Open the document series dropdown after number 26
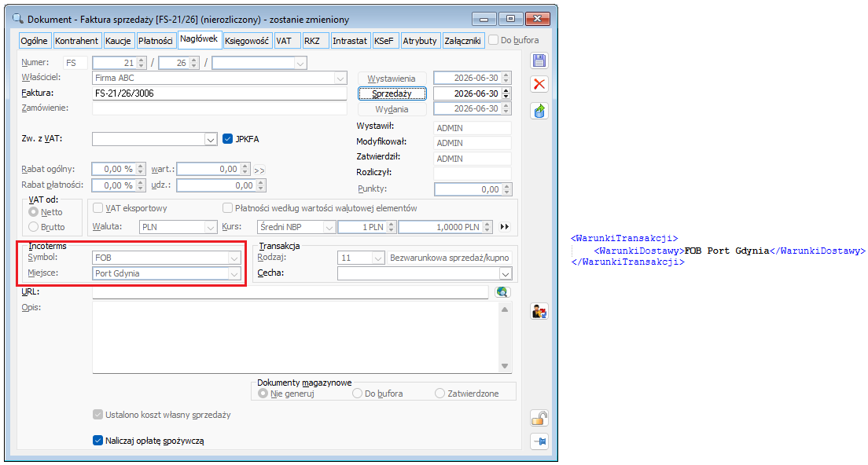 tap(300, 63)
